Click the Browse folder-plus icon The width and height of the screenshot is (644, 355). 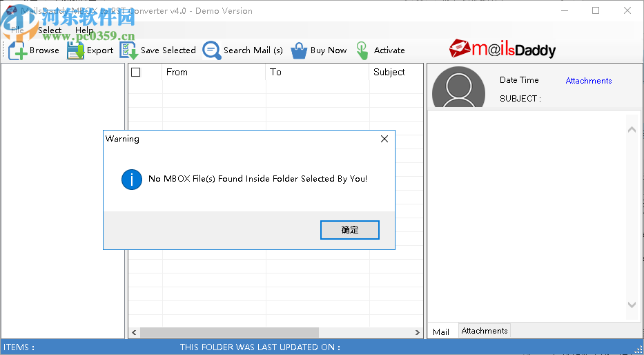[18, 50]
